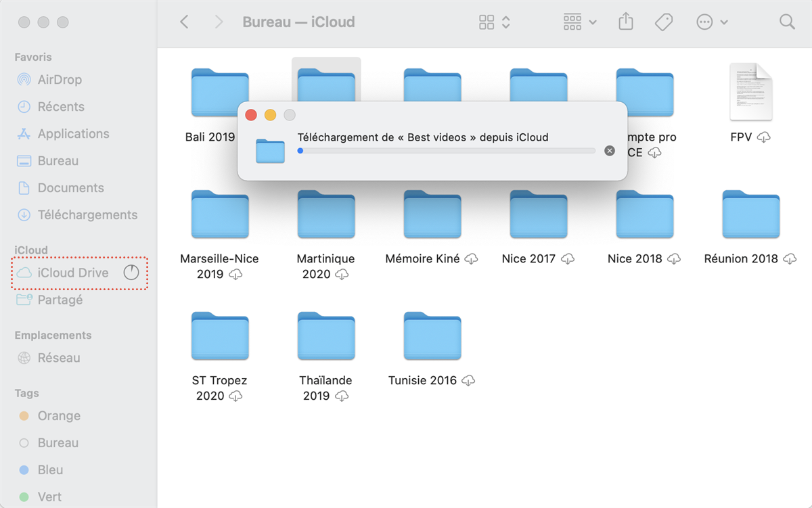Click the cloud icon beside Tunisie 2016
Viewport: 812px width, 508px height.
(468, 381)
